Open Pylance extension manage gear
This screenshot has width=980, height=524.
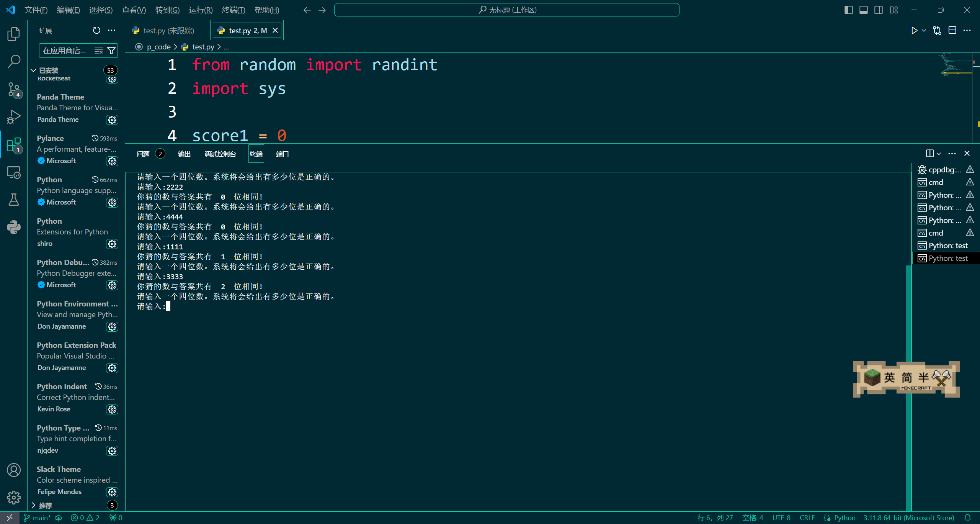click(112, 161)
